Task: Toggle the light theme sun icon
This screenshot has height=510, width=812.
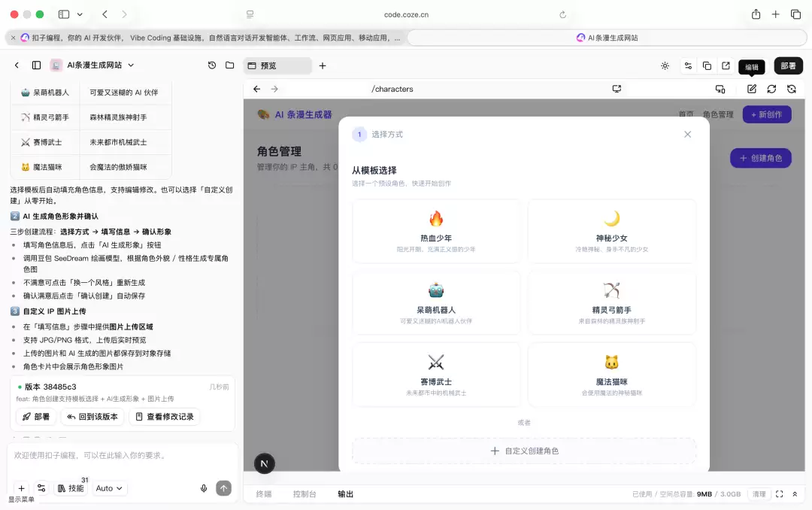Action: [x=665, y=66]
